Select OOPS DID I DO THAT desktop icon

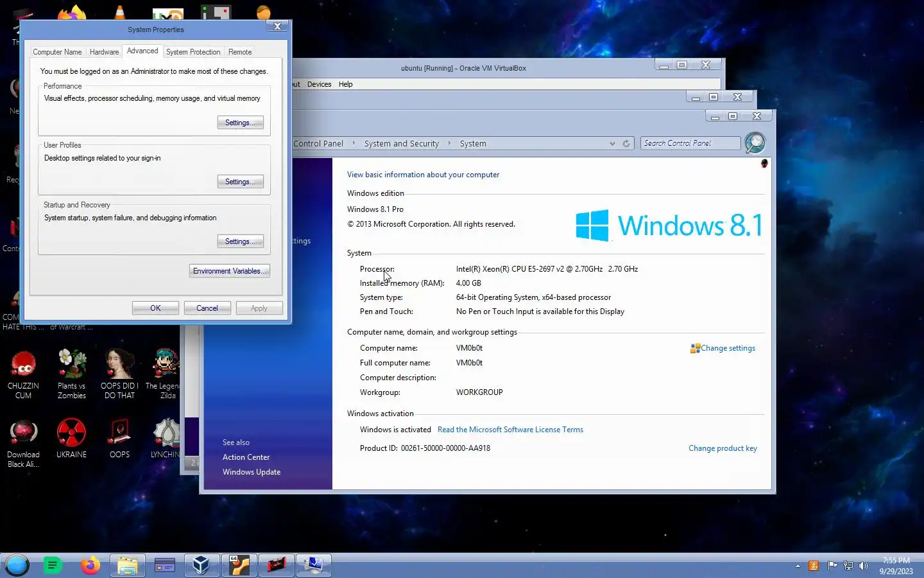coord(119,374)
